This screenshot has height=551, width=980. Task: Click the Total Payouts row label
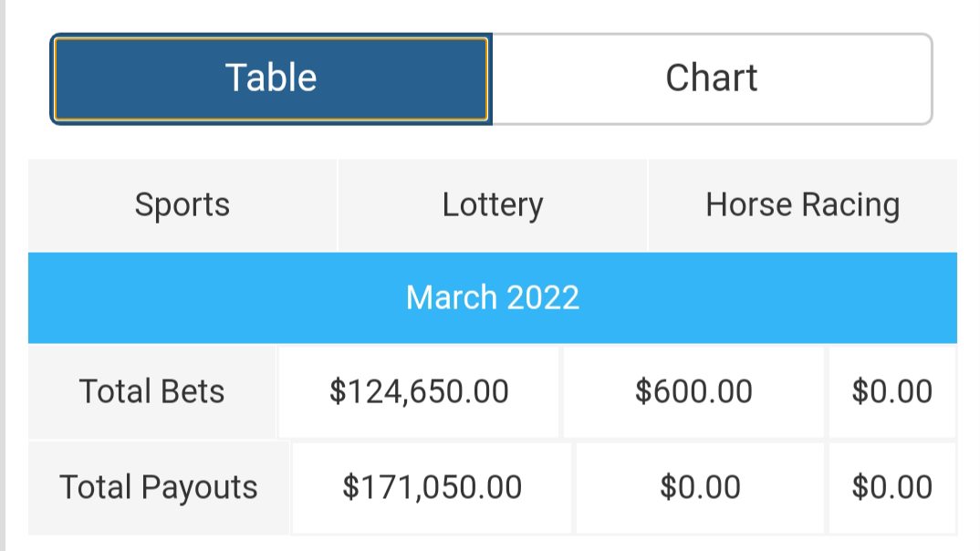point(159,487)
